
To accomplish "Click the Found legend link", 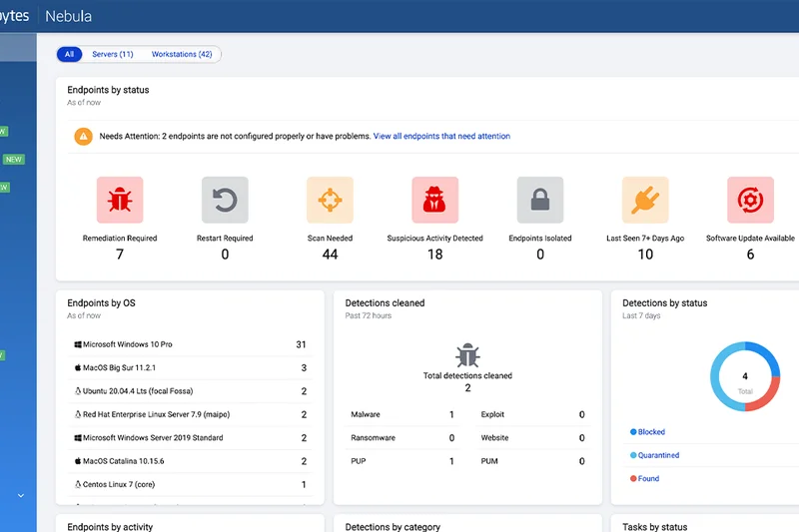I will pos(648,478).
